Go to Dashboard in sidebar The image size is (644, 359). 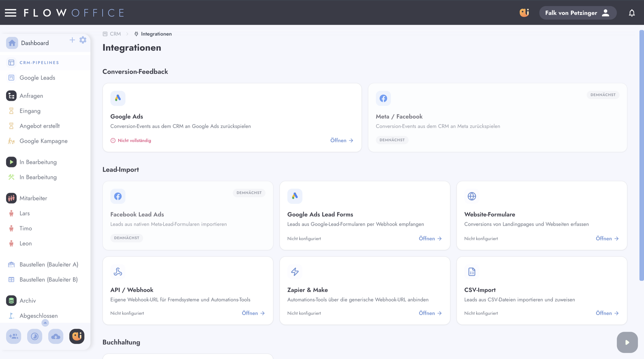(x=35, y=43)
